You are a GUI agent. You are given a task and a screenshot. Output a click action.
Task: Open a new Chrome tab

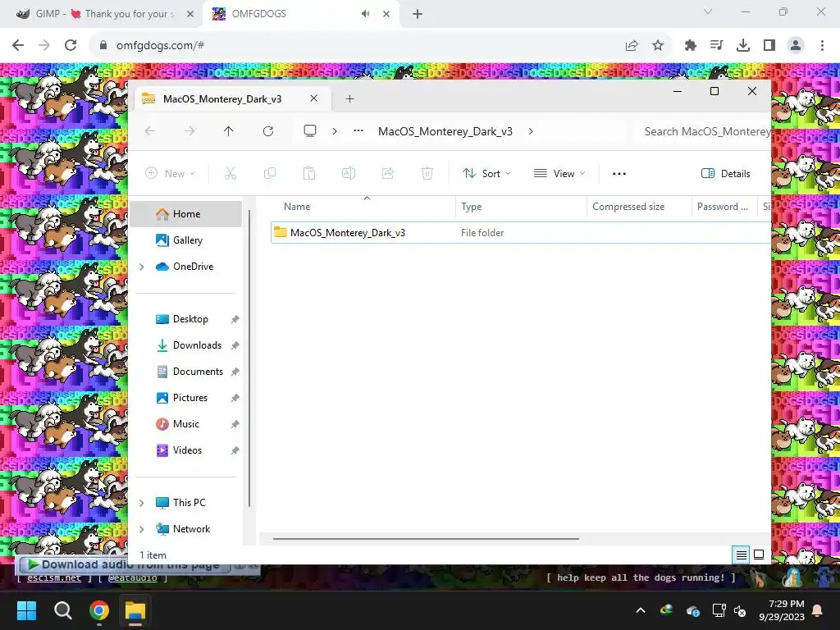[x=418, y=14]
